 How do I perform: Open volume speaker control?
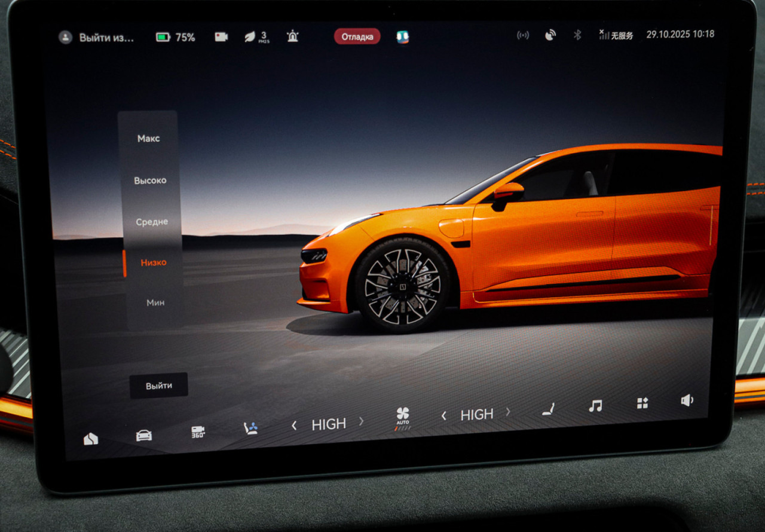tap(687, 400)
